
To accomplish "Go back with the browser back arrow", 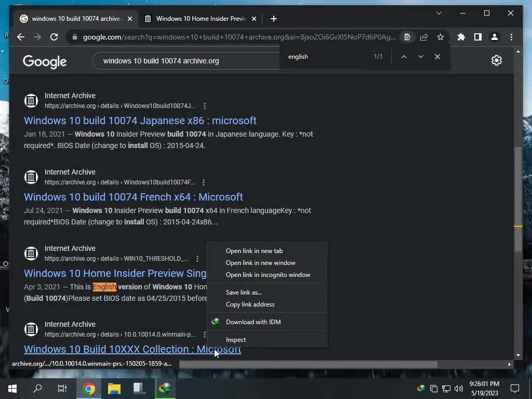I will pyautogui.click(x=21, y=37).
